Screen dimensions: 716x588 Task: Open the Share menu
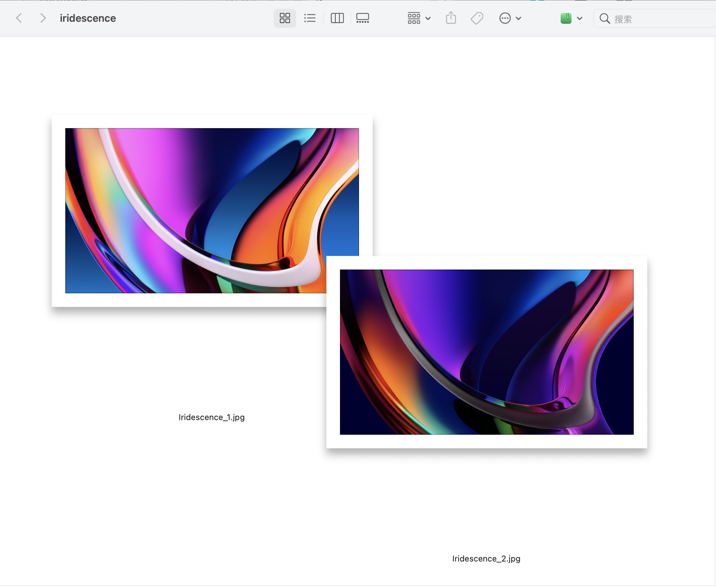451,18
